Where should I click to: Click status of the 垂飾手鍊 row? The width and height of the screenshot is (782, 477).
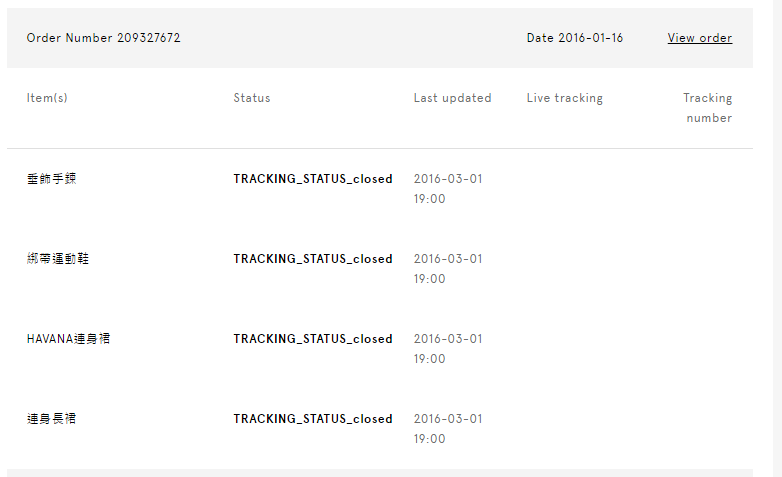point(312,179)
